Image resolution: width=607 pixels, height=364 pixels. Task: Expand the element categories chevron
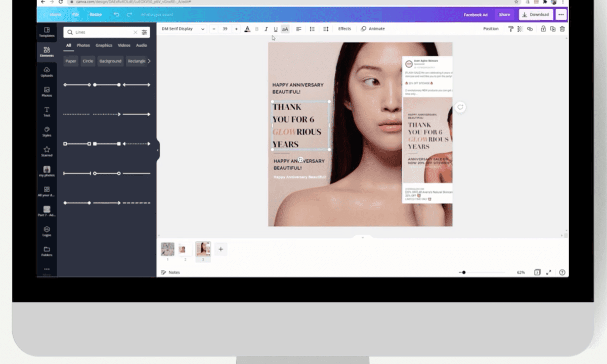[x=150, y=61]
